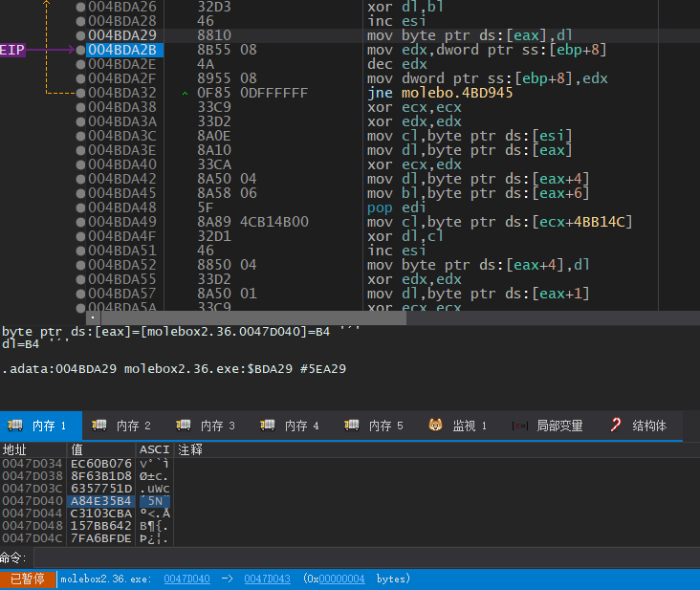
Task: Click the 地址 column header
Action: click(x=15, y=449)
